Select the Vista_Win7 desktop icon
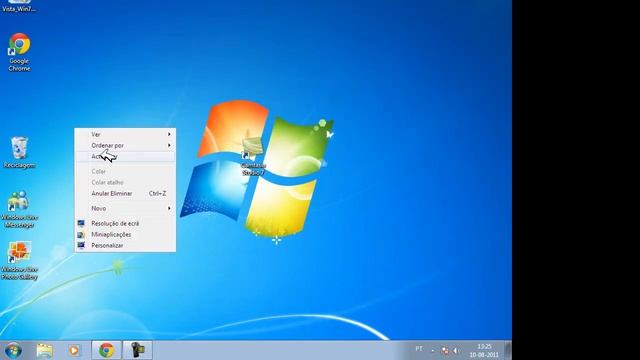 pyautogui.click(x=19, y=6)
